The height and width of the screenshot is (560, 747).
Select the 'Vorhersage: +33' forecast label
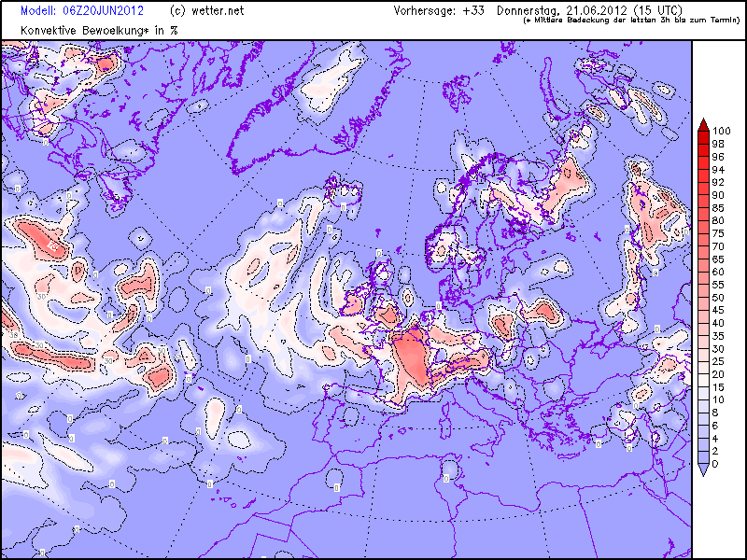tap(439, 11)
